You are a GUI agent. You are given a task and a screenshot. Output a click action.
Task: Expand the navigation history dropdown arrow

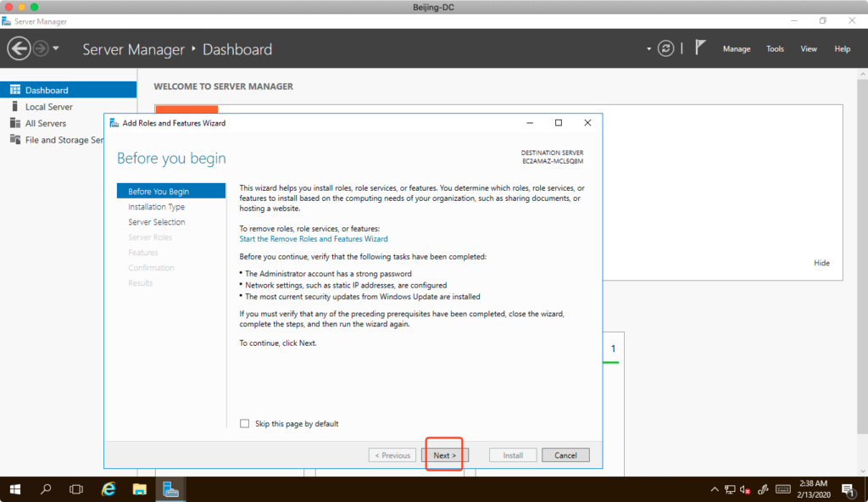pyautogui.click(x=56, y=48)
